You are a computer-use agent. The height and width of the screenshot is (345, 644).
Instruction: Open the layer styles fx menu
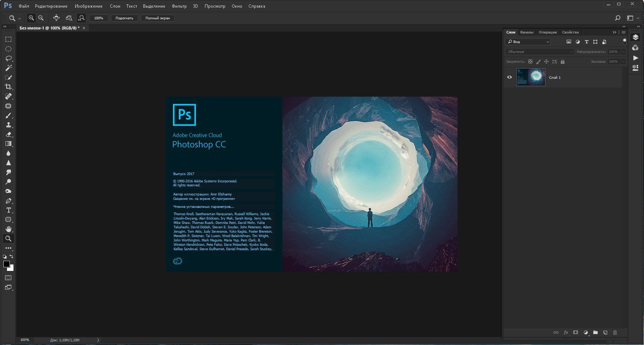coord(566,332)
